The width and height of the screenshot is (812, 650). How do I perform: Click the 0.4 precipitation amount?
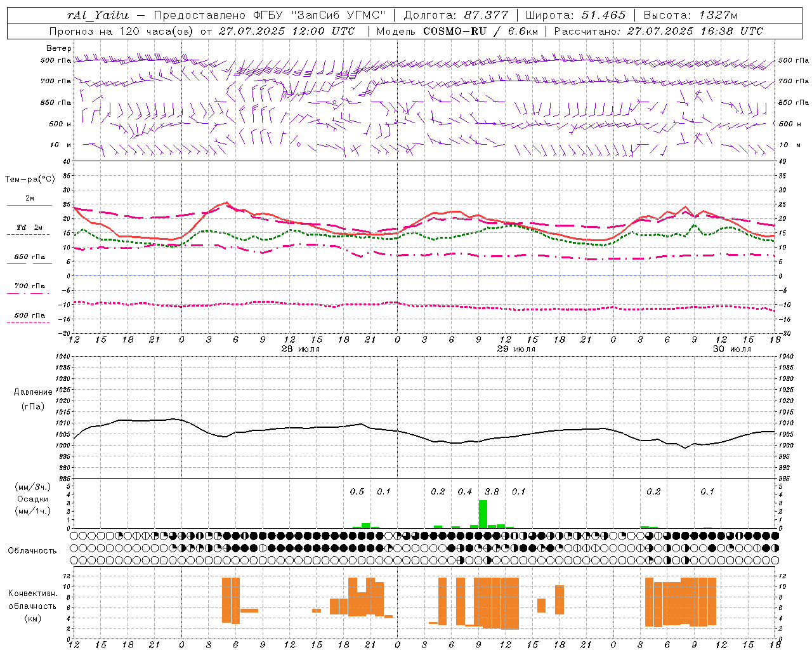point(465,492)
